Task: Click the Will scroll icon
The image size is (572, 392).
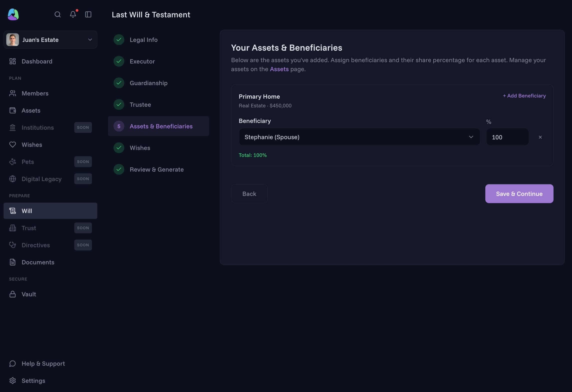Action: point(12,211)
